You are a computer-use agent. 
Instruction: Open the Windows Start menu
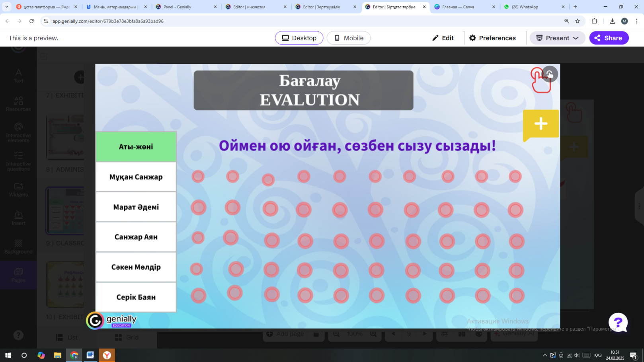pyautogui.click(x=8, y=355)
